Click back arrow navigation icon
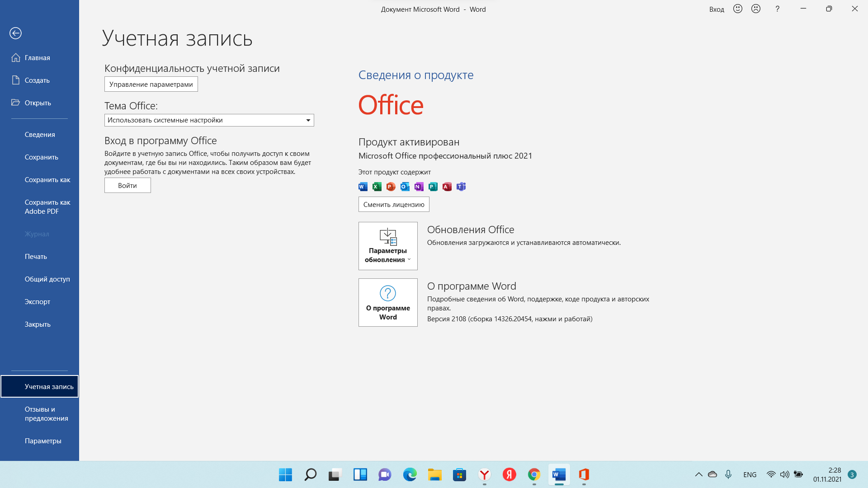 tap(15, 33)
